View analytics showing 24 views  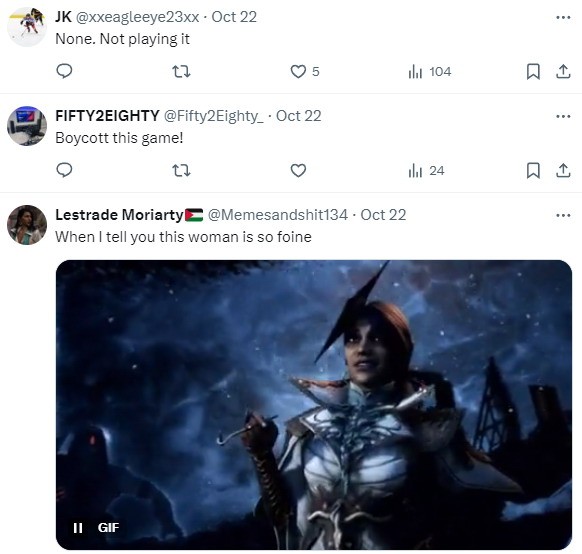click(426, 171)
